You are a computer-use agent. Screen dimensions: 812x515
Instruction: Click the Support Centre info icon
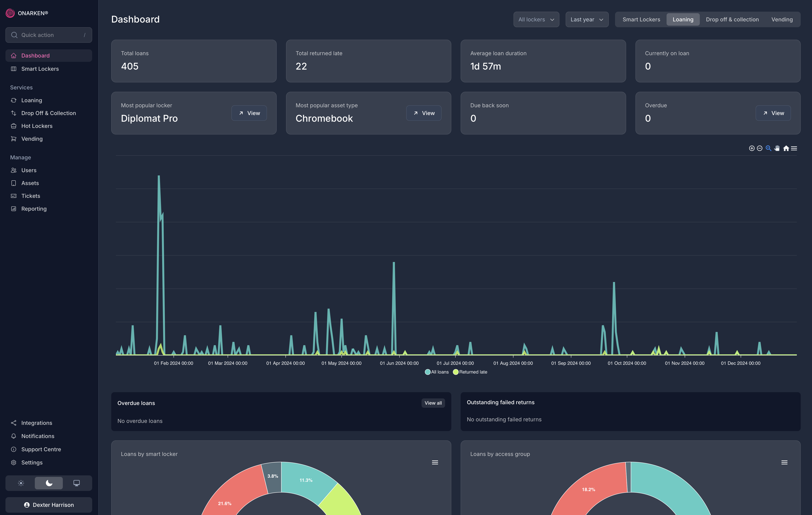[x=13, y=449]
